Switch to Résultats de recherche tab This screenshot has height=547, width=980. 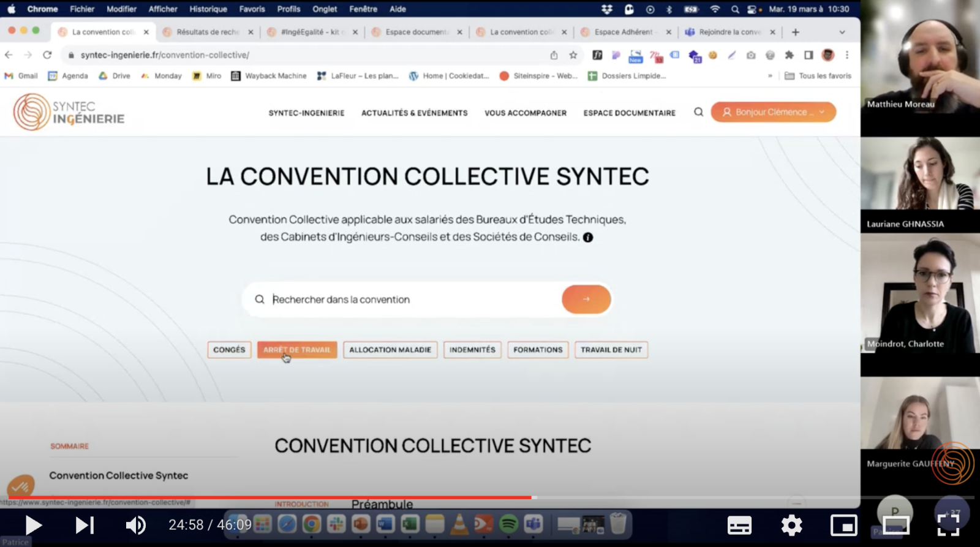pos(208,32)
